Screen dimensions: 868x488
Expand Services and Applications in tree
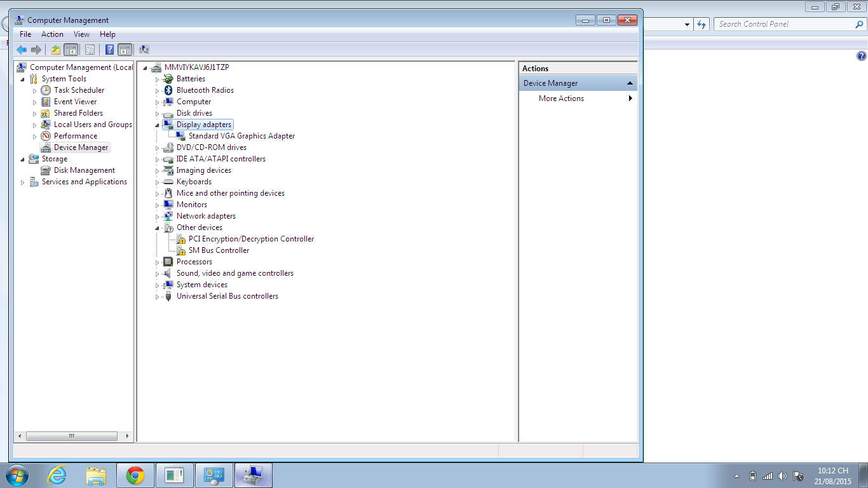23,182
